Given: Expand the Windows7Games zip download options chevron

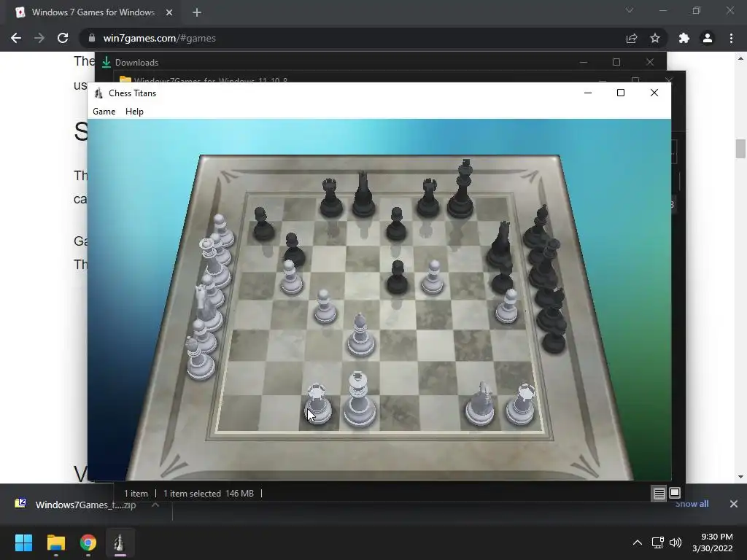Looking at the screenshot, I should pyautogui.click(x=155, y=505).
